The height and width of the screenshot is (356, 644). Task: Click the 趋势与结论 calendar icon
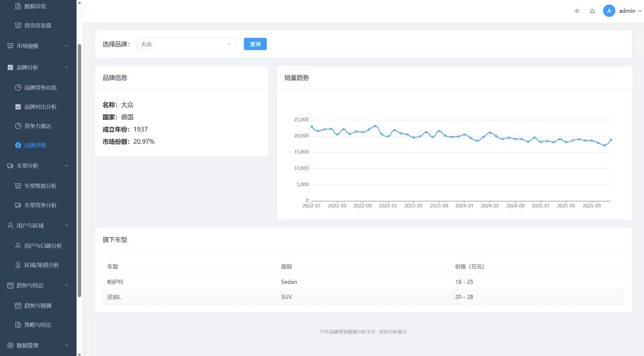[10, 285]
